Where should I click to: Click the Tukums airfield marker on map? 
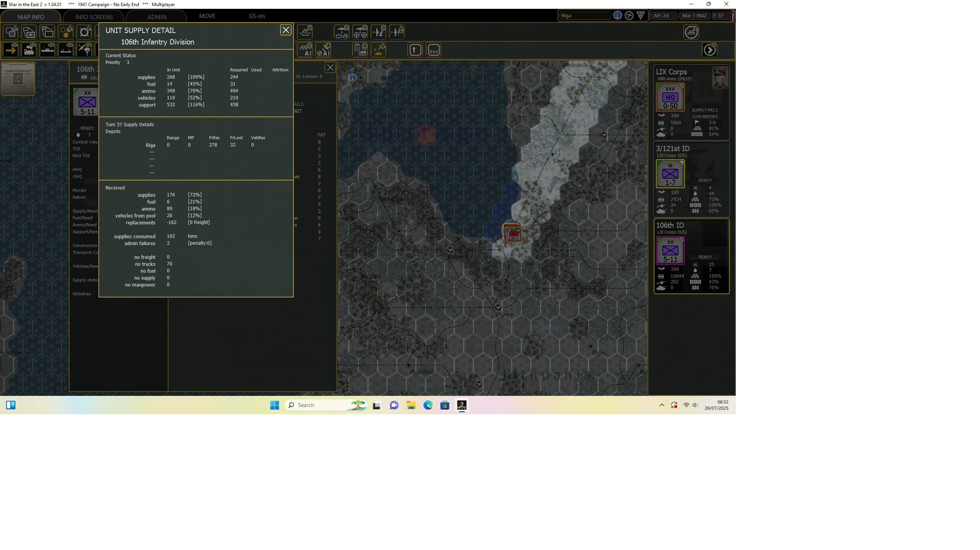[x=450, y=250]
